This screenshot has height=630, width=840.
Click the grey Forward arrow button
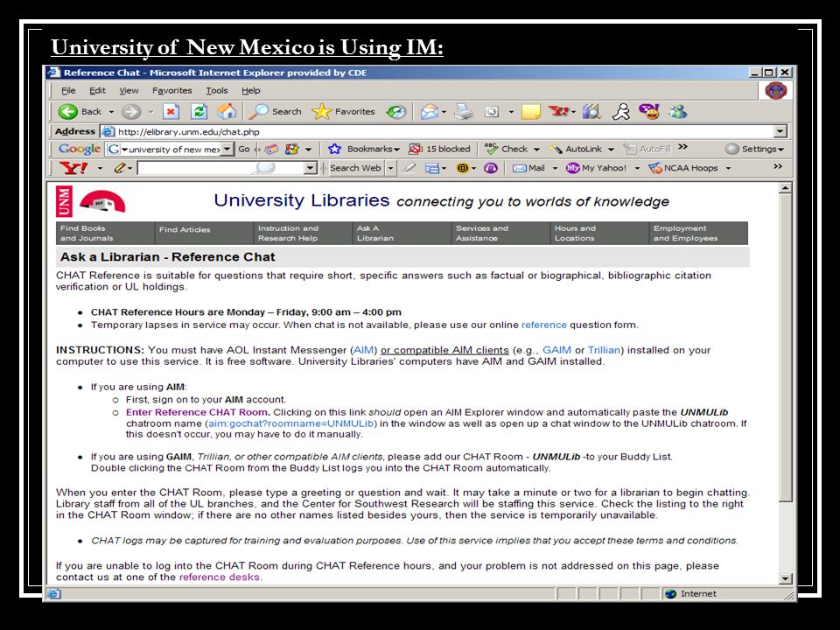(x=130, y=111)
